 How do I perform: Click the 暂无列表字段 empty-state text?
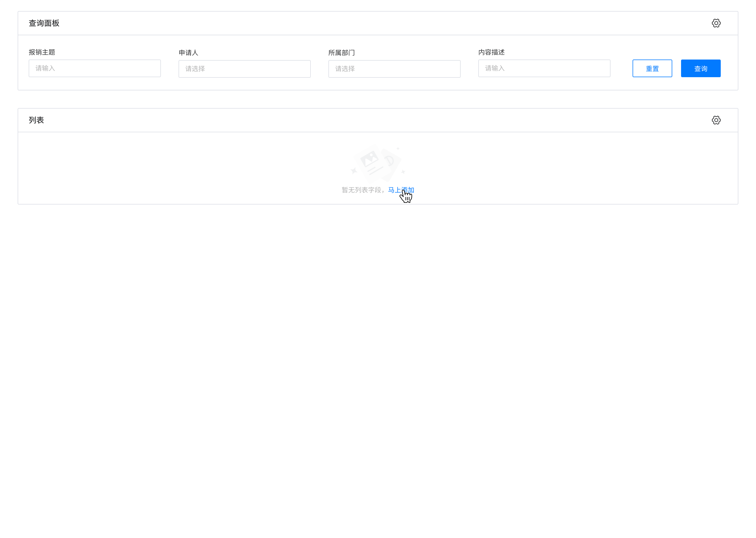click(x=362, y=190)
